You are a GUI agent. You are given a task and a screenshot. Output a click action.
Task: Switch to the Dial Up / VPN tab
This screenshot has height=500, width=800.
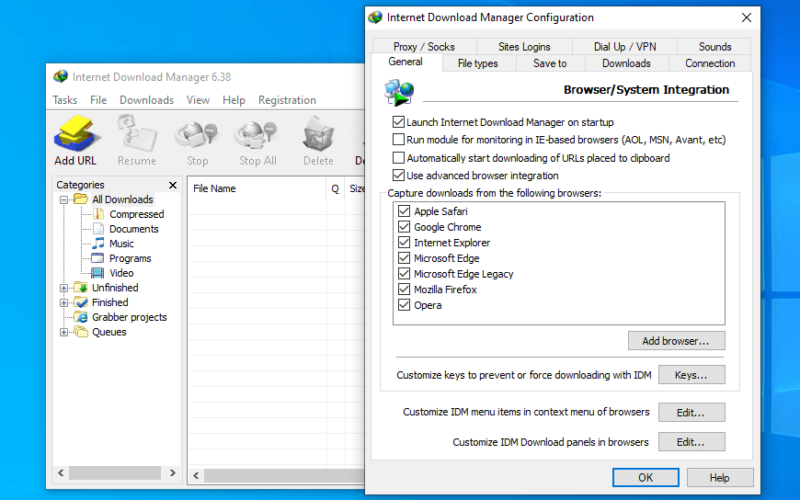(625, 46)
